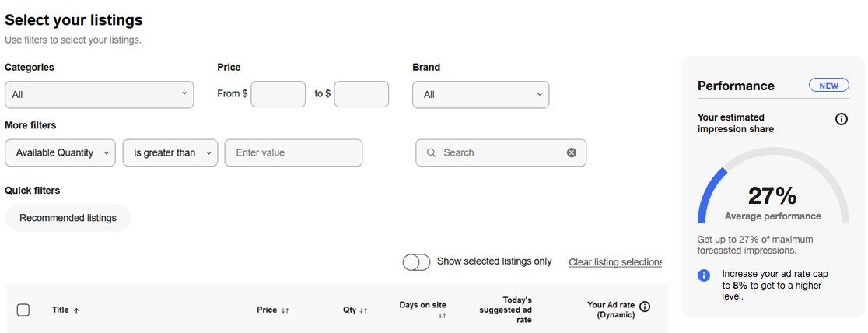
Task: Sort listings by Qty arrows
Action: pos(363,310)
